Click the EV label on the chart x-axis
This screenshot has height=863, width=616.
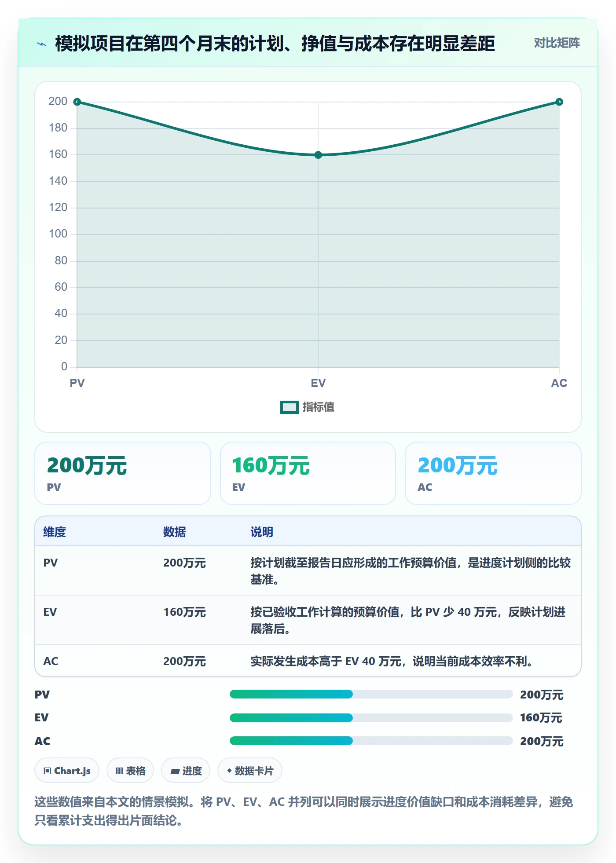318,383
